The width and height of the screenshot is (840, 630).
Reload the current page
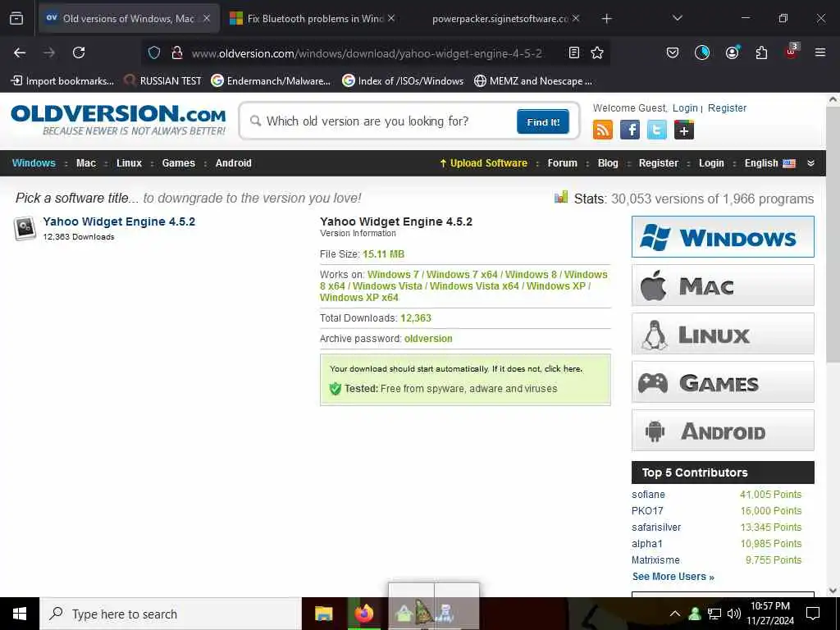pyautogui.click(x=79, y=52)
